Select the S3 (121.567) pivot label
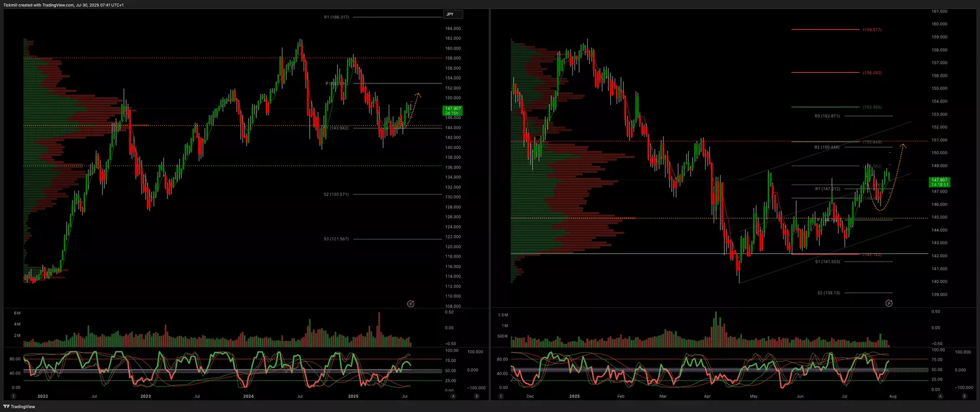This screenshot has width=980, height=412. 336,239
